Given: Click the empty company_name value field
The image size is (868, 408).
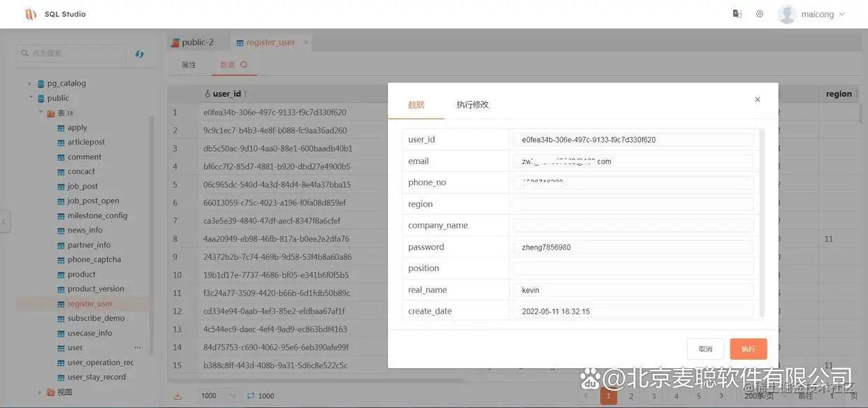Looking at the screenshot, I should (633, 226).
